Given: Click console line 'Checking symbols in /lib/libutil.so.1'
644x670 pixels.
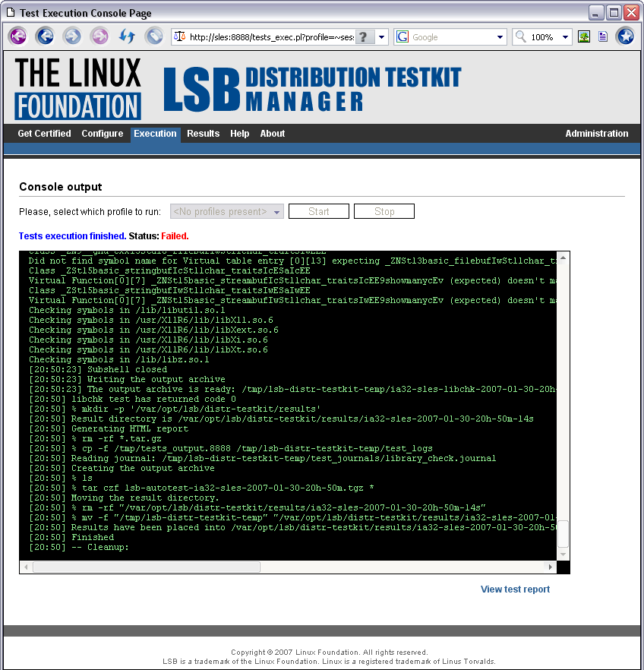Looking at the screenshot, I should (x=127, y=310).
